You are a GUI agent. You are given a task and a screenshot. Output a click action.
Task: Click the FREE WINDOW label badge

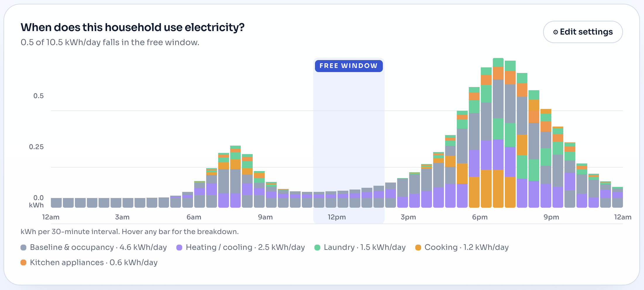349,66
